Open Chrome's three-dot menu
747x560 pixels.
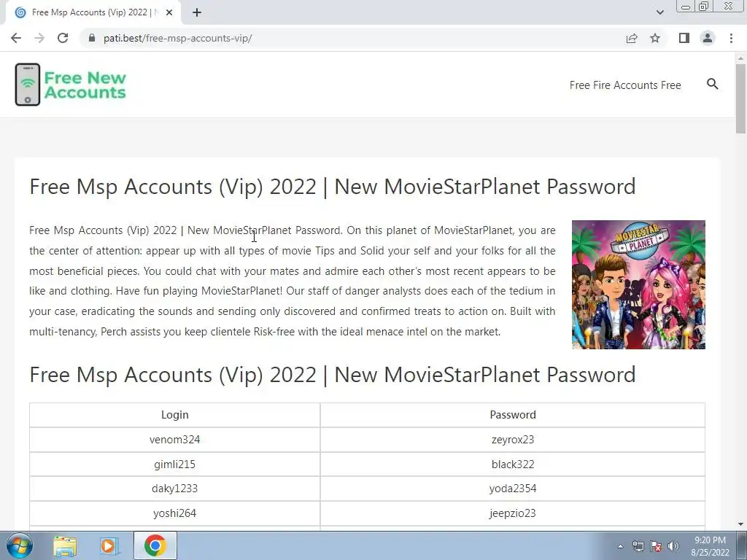pos(731,38)
